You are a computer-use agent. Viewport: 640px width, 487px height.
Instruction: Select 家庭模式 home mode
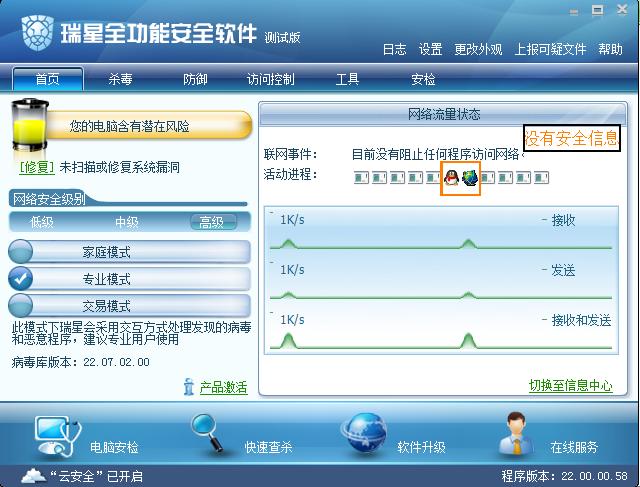pyautogui.click(x=129, y=252)
